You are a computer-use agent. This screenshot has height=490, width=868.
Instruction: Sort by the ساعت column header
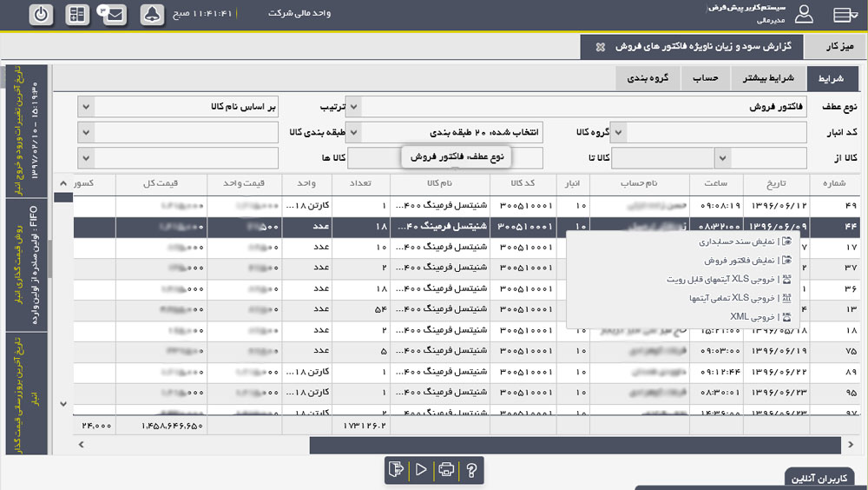click(x=716, y=183)
